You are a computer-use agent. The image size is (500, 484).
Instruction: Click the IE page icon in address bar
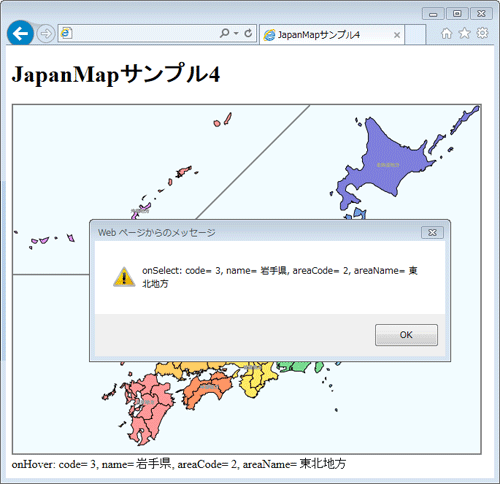click(x=66, y=33)
